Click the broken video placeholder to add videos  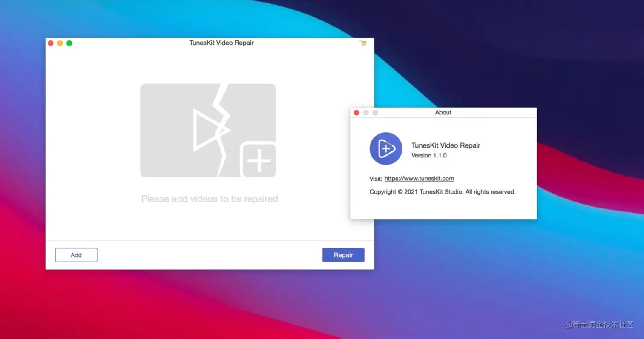tap(208, 130)
